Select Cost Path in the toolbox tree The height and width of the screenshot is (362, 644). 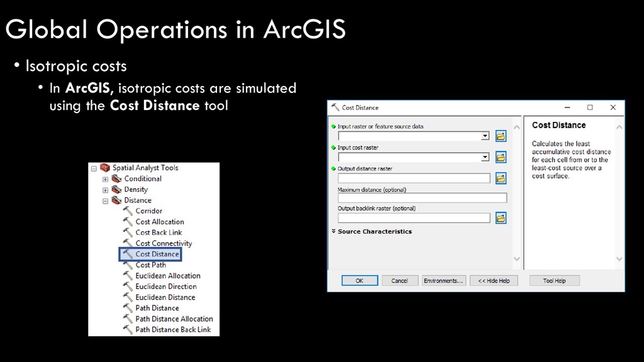point(151,265)
